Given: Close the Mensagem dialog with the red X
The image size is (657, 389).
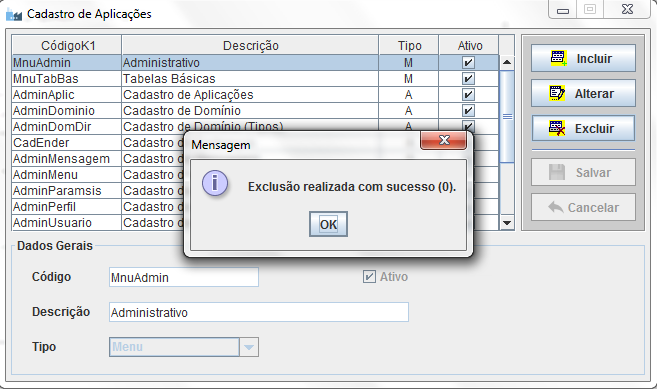Looking at the screenshot, I should [x=443, y=140].
